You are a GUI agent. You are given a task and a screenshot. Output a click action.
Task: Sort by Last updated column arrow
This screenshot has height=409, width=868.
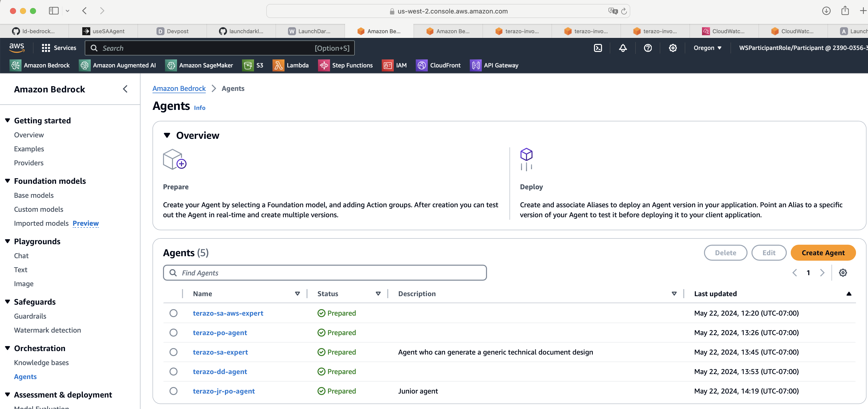point(848,294)
